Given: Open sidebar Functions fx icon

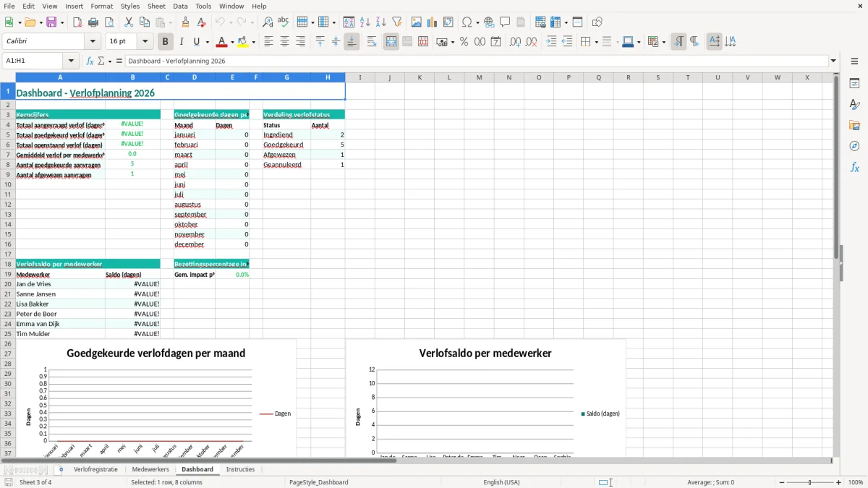Looking at the screenshot, I should coord(854,167).
